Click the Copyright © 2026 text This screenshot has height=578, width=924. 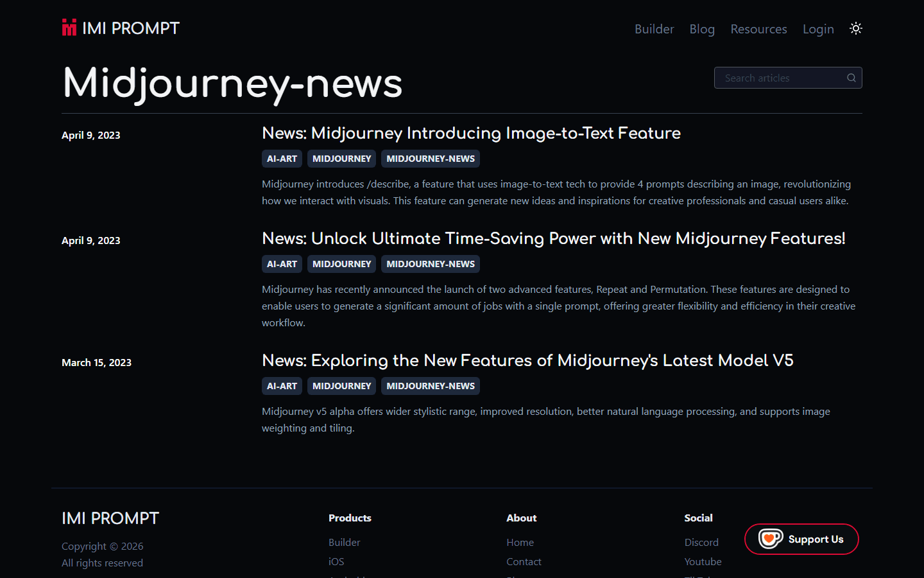[x=103, y=546]
